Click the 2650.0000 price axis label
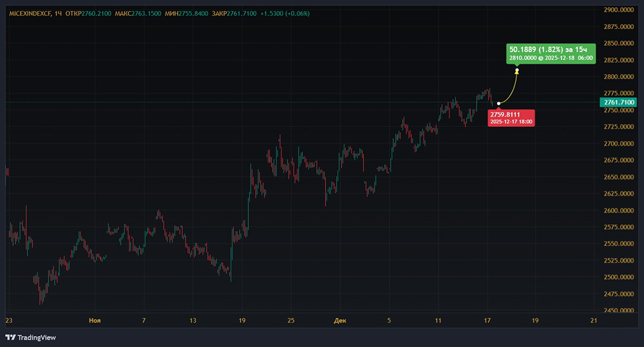This screenshot has width=644, height=347. (618, 177)
